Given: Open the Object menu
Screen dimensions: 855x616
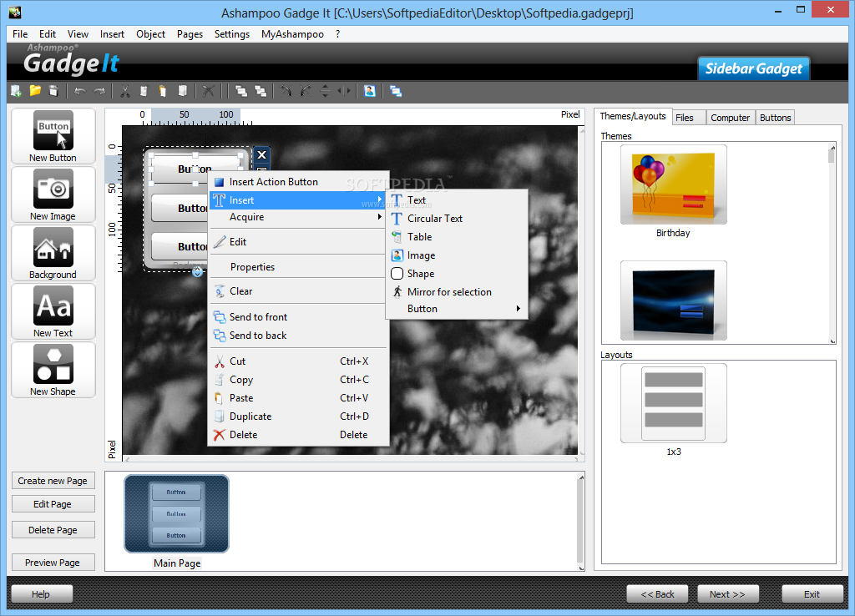Looking at the screenshot, I should point(150,33).
